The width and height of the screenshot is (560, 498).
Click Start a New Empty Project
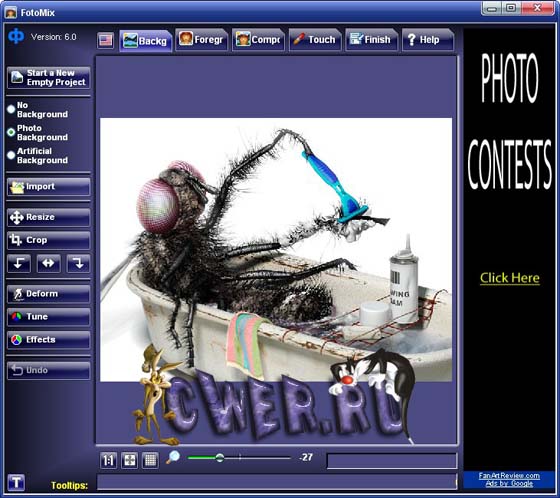[x=49, y=78]
